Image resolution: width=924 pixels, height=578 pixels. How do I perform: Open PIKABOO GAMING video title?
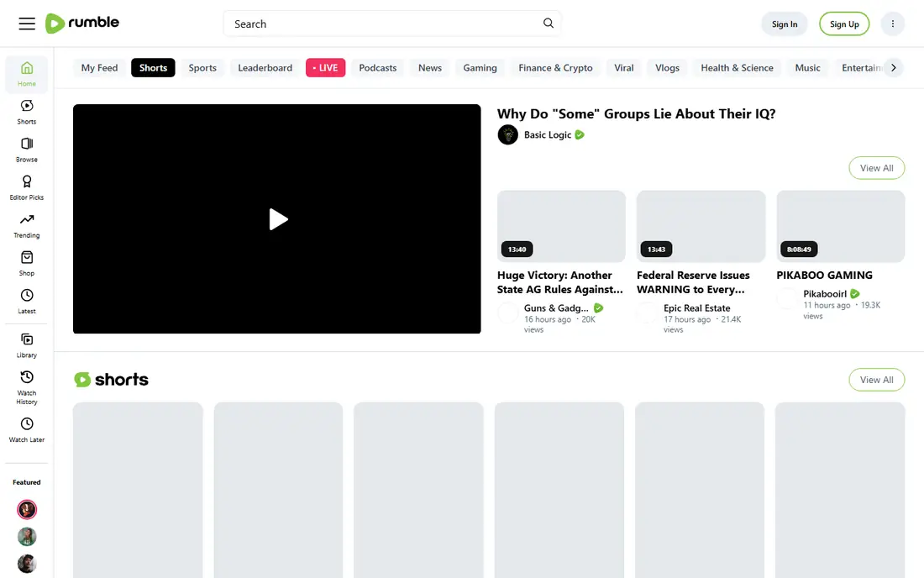(x=824, y=276)
